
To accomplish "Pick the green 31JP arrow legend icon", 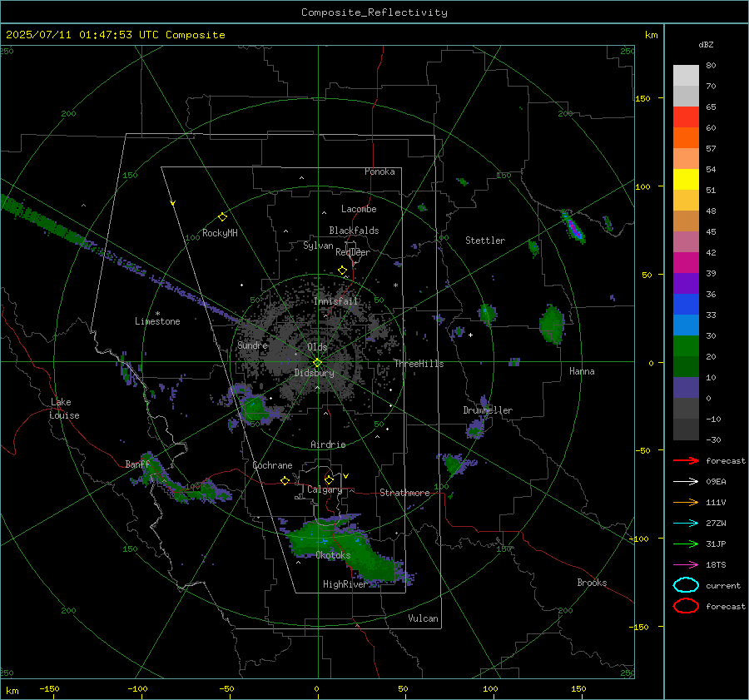I will (x=686, y=544).
